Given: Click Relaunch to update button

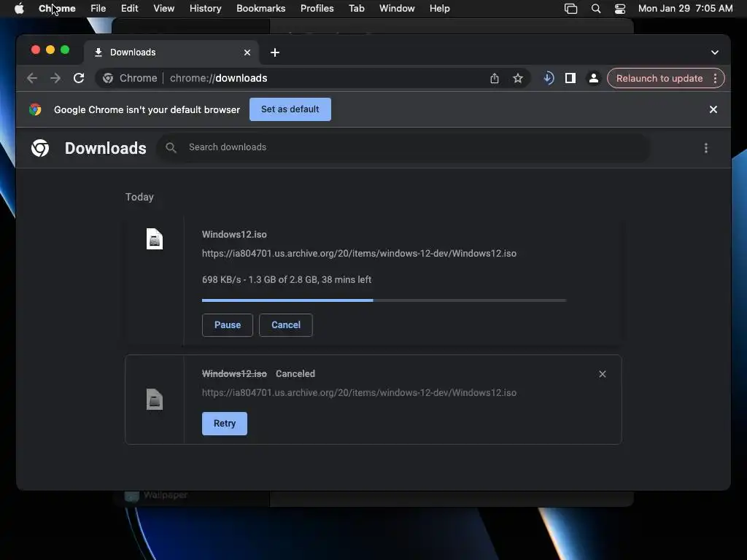Looking at the screenshot, I should click(x=659, y=78).
